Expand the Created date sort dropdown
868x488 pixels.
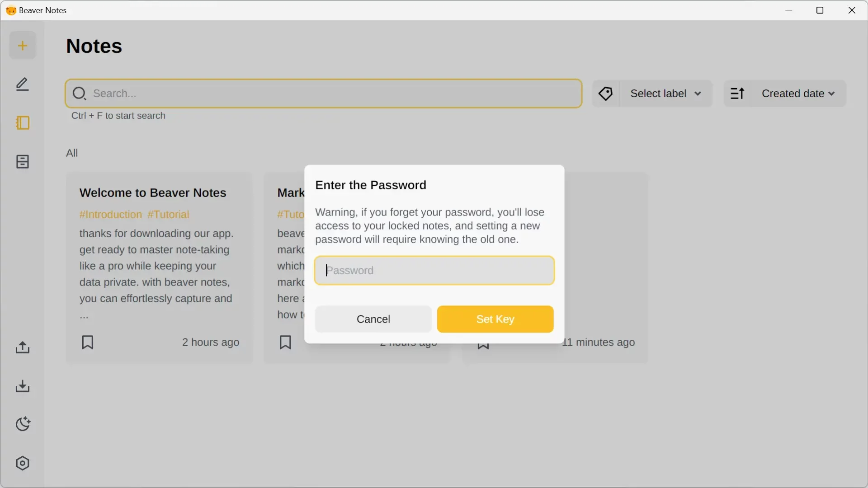click(799, 93)
